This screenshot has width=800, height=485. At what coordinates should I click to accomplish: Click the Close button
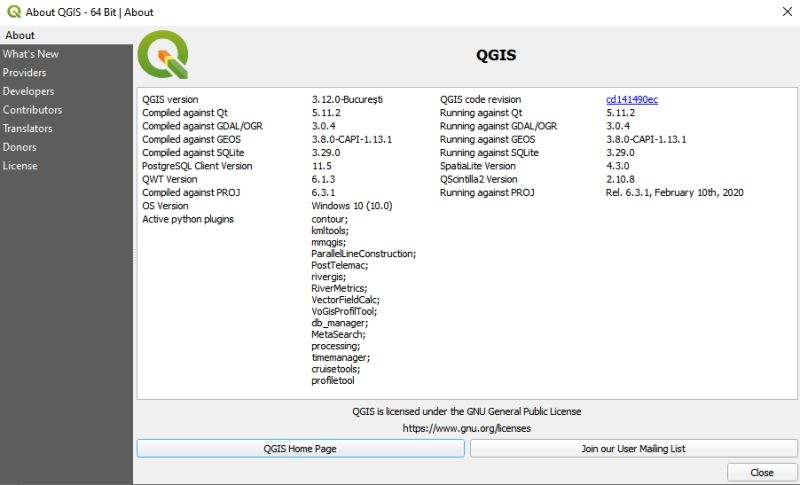click(x=762, y=473)
